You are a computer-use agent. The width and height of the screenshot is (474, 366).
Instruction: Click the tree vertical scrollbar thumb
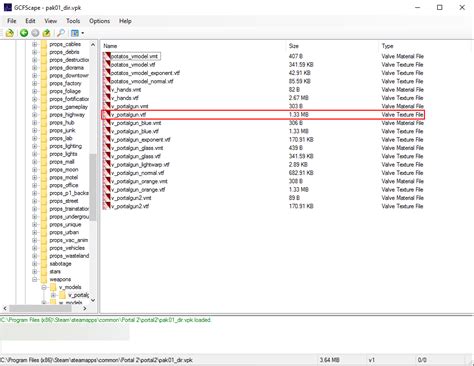[93, 187]
